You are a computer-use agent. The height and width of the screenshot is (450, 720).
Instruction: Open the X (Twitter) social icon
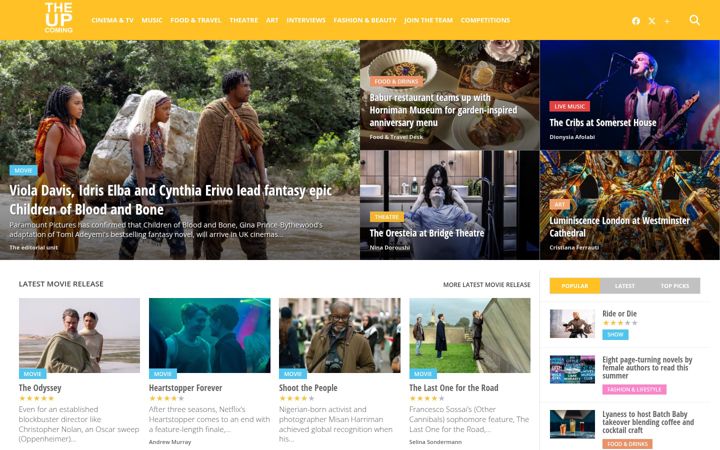pyautogui.click(x=652, y=21)
